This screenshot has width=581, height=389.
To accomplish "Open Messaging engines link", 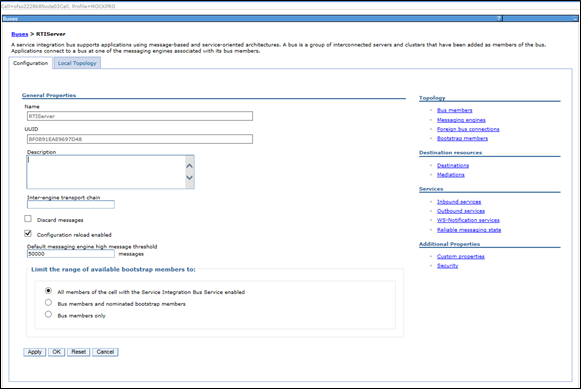I will 461,120.
